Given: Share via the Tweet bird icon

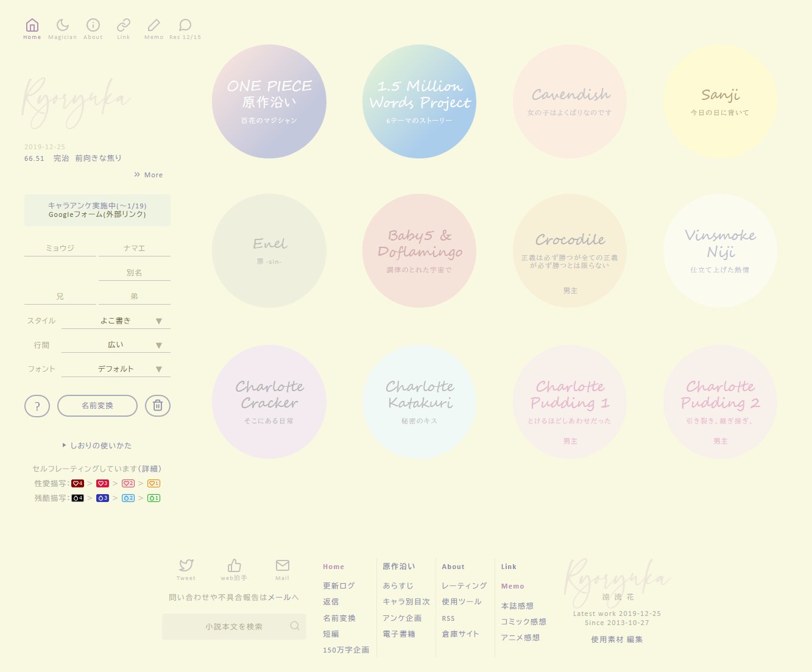Looking at the screenshot, I should [186, 565].
